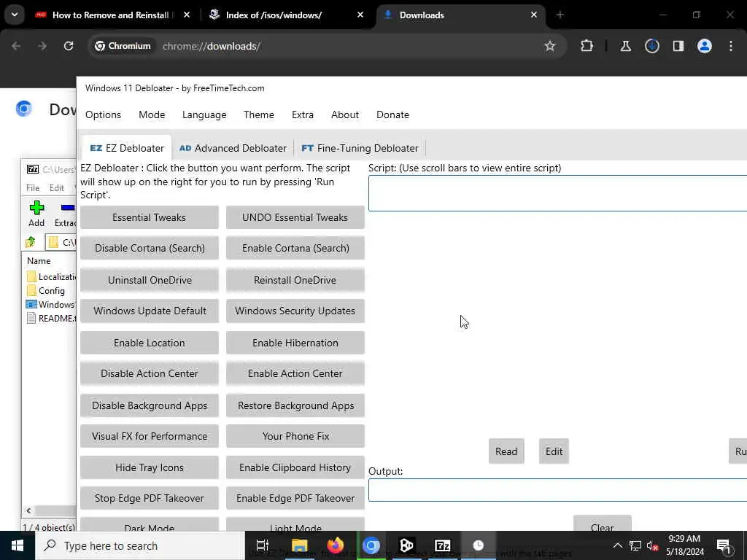Click Windows Update Default button
This screenshot has width=747, height=560.
coord(149,311)
